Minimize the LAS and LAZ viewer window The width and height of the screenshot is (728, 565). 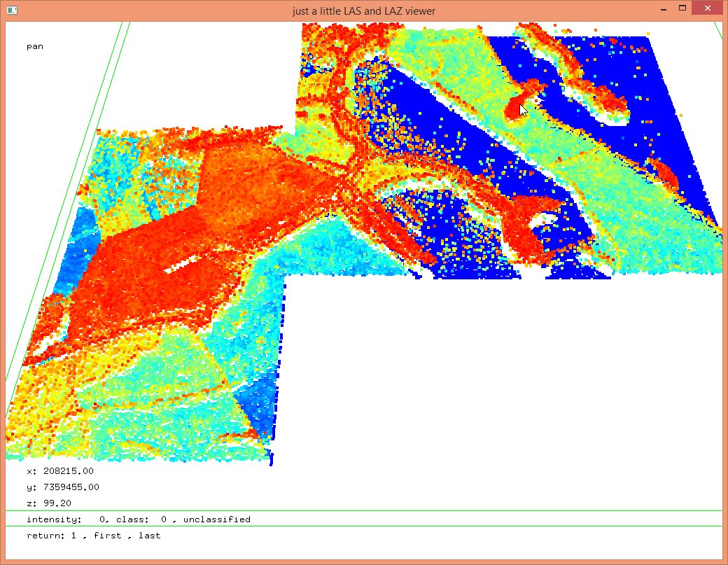[x=662, y=8]
